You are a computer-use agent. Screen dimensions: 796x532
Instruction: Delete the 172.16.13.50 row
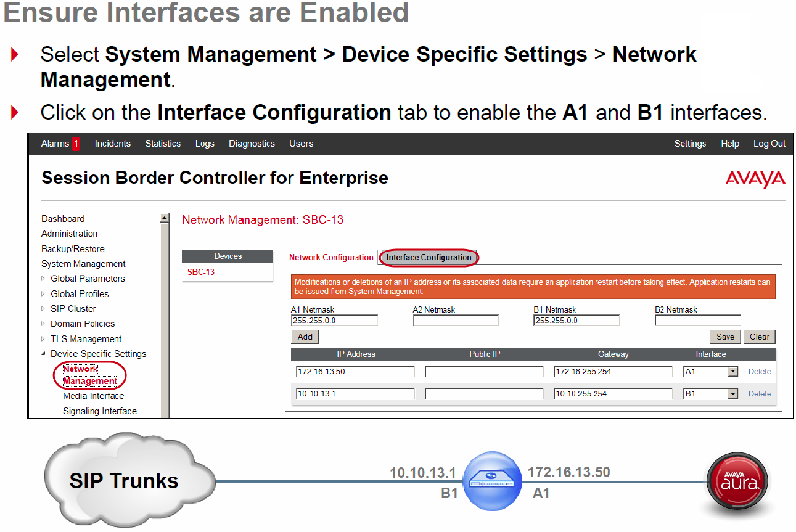[760, 372]
